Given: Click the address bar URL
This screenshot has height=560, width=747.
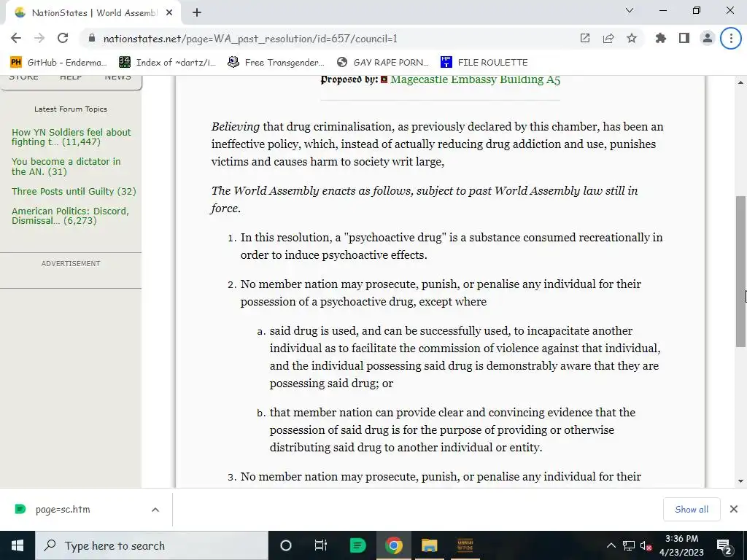Looking at the screenshot, I should click(x=250, y=39).
